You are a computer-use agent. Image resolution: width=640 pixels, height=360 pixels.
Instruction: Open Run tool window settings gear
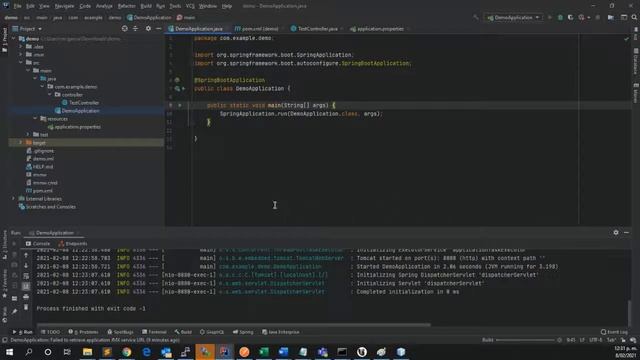click(616, 232)
